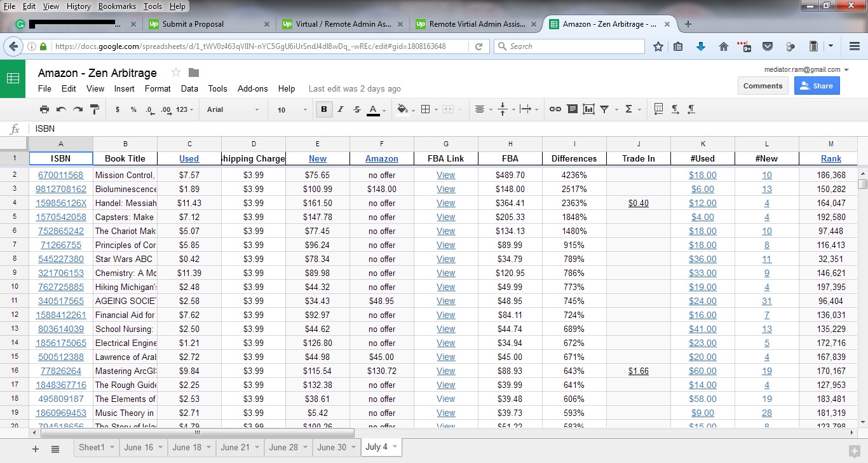868x463 pixels.
Task: Decrease decimal places
Action: click(149, 109)
